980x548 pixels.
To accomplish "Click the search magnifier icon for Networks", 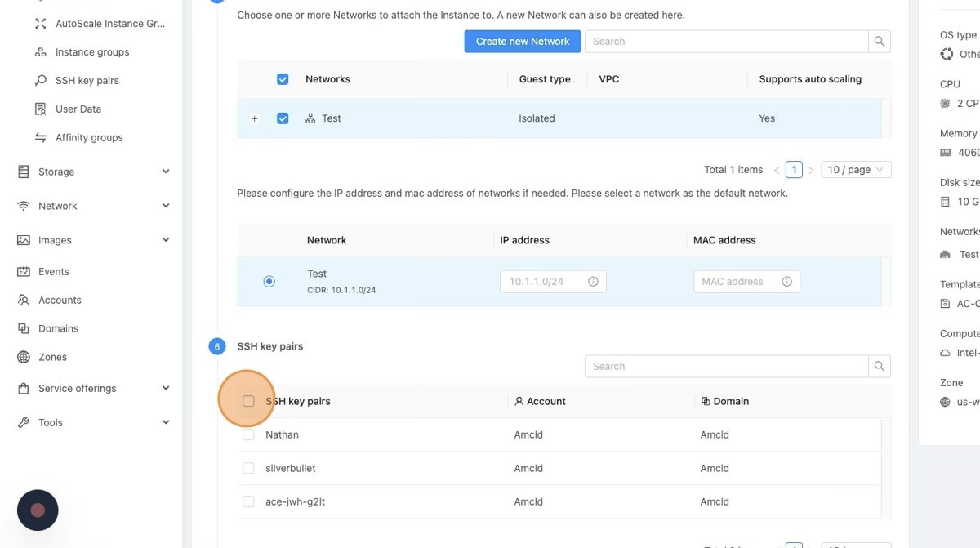I will (880, 42).
